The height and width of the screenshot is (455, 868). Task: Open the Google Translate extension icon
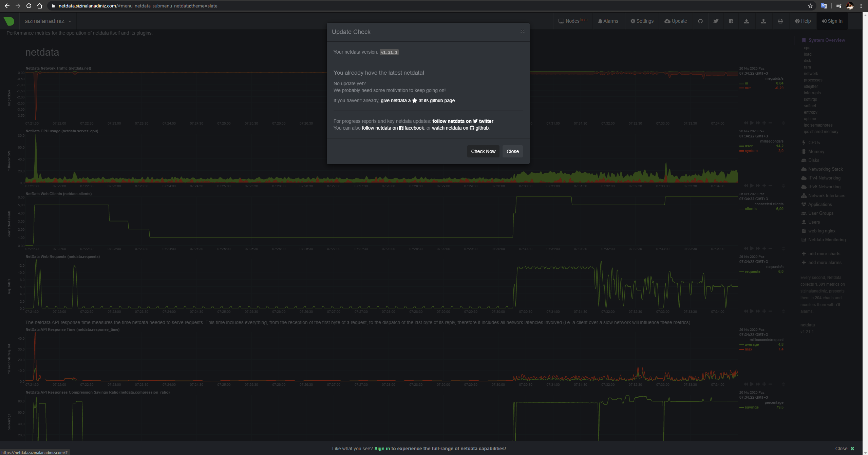(x=824, y=6)
